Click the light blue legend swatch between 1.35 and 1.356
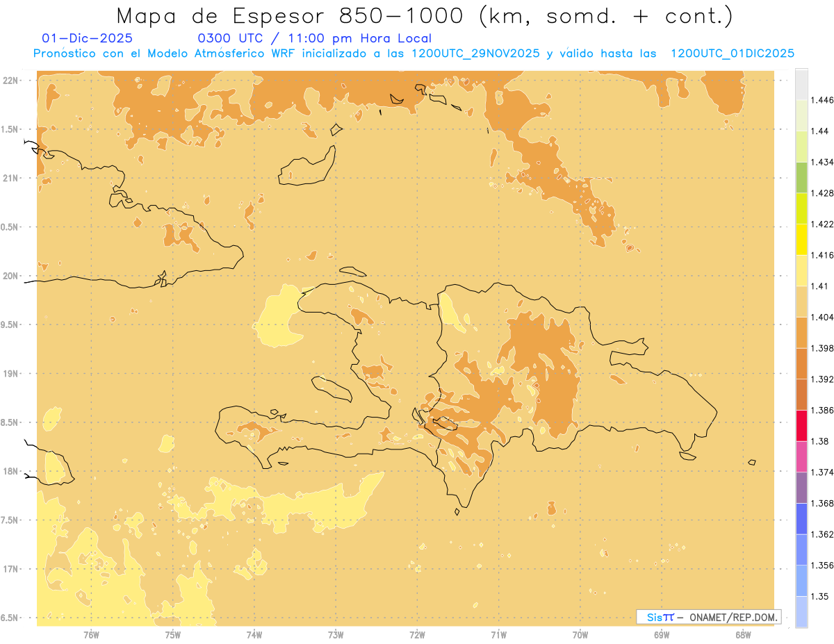Image resolution: width=834 pixels, height=644 pixels. pos(801,580)
